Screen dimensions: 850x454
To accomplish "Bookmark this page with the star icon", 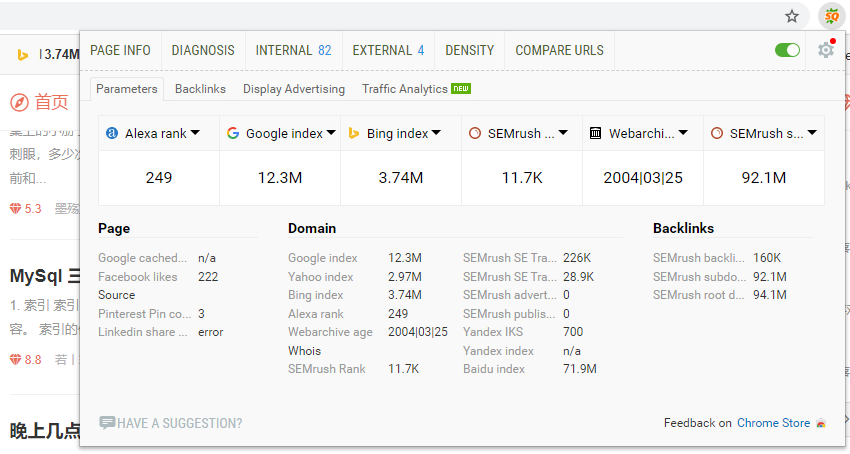I will (x=792, y=16).
